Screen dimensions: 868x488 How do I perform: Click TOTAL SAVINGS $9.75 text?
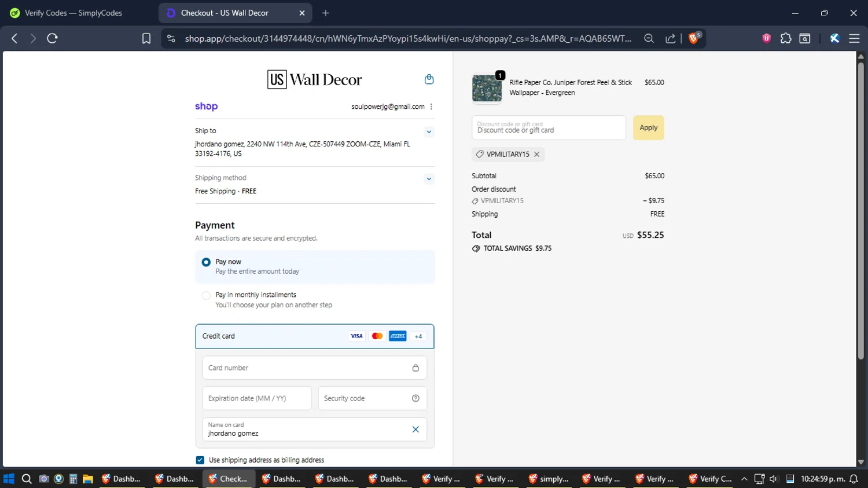point(517,248)
